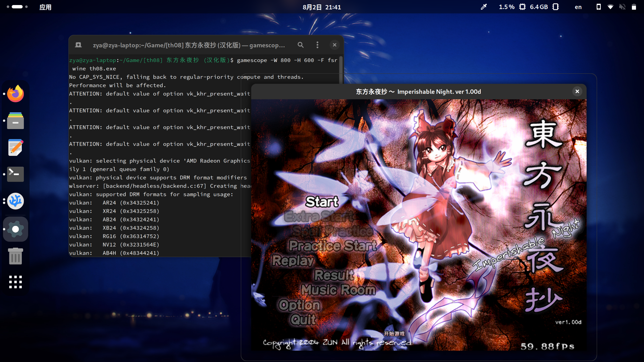Select Option in the game menu
644x362 pixels.
[x=299, y=305]
